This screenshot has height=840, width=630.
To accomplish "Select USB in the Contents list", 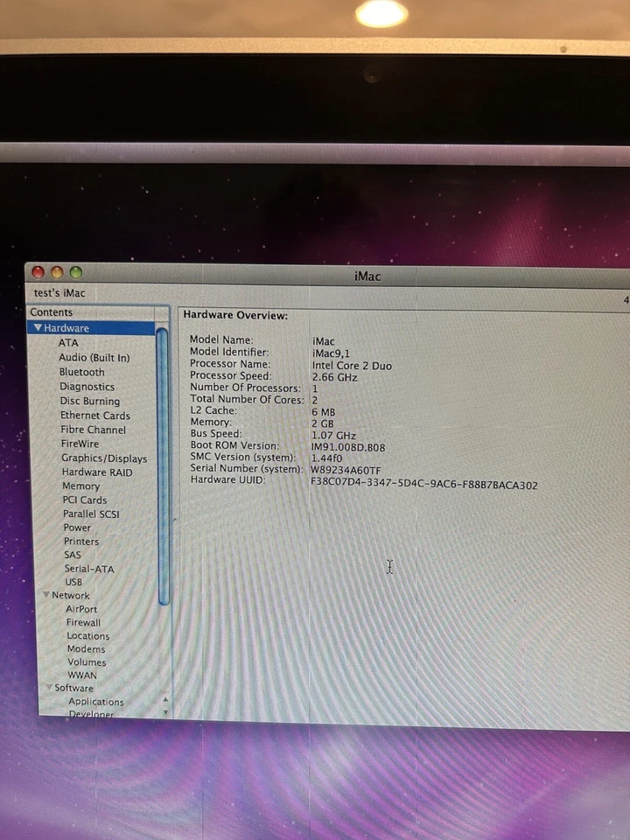I will click(x=73, y=582).
